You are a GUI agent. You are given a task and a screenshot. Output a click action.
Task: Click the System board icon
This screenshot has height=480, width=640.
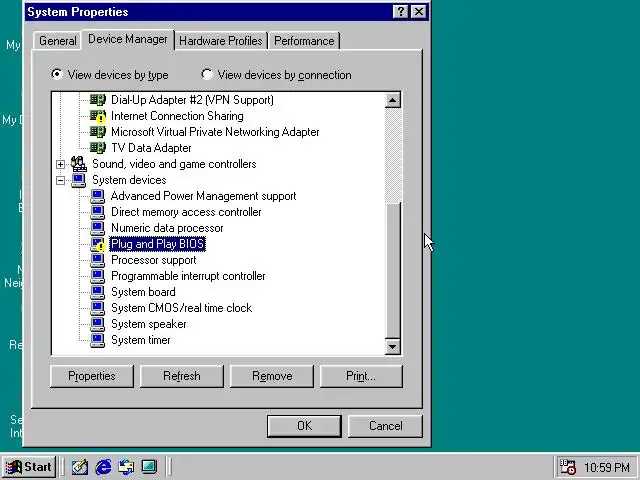tap(98, 292)
